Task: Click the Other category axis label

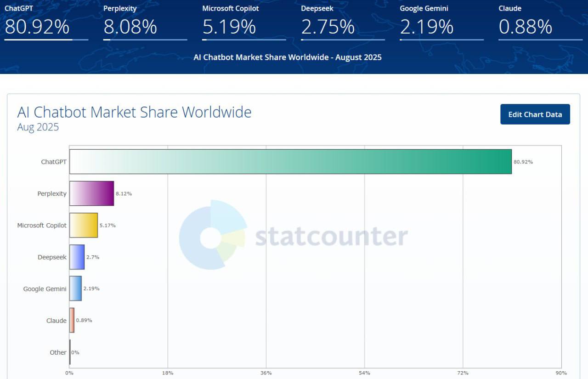Action: click(58, 352)
